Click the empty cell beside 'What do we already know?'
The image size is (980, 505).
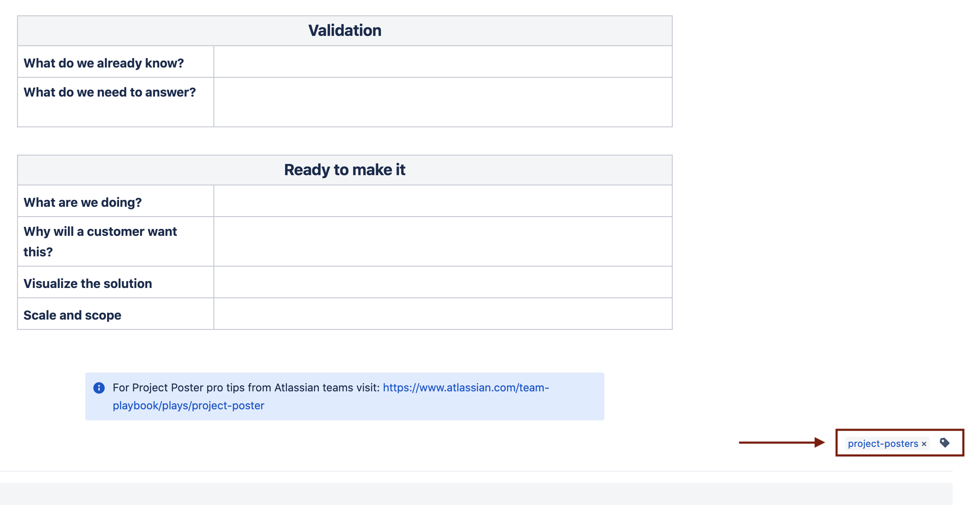point(442,62)
